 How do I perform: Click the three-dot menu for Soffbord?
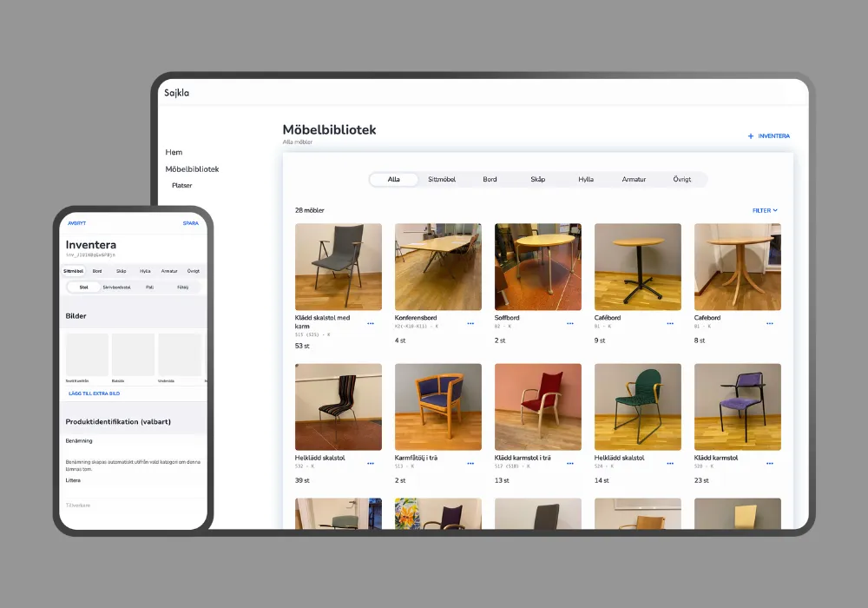570,323
